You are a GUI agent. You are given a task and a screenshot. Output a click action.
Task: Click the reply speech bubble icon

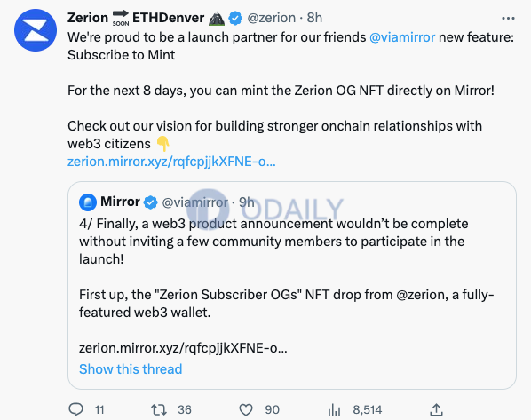[x=75, y=409]
